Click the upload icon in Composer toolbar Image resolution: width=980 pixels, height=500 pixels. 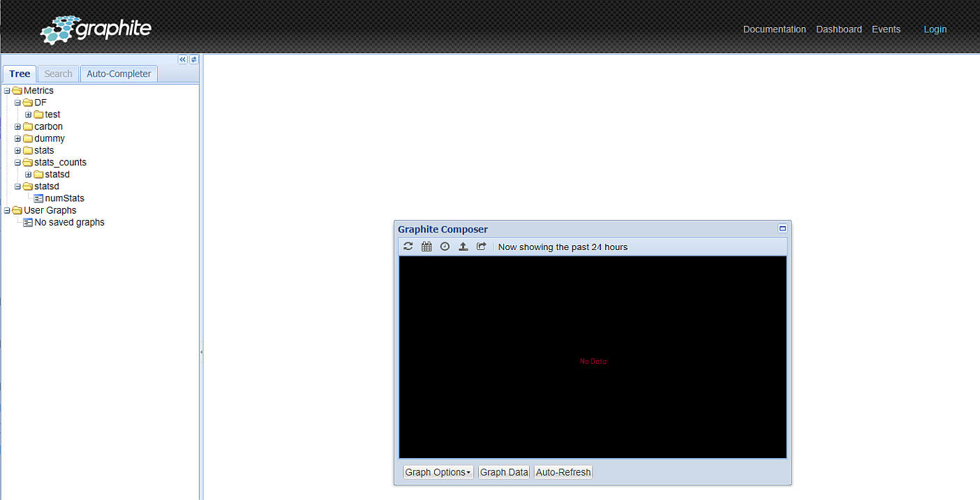[463, 247]
